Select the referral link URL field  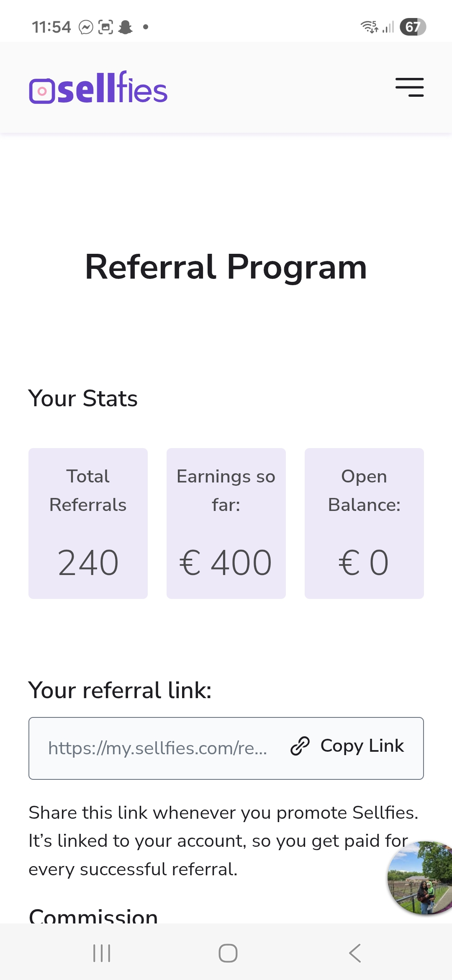click(157, 748)
